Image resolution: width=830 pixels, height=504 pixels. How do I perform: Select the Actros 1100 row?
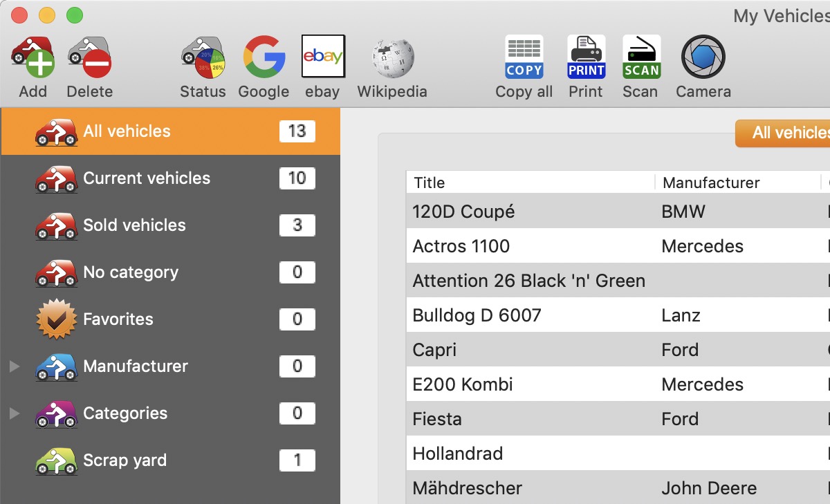pyautogui.click(x=618, y=245)
